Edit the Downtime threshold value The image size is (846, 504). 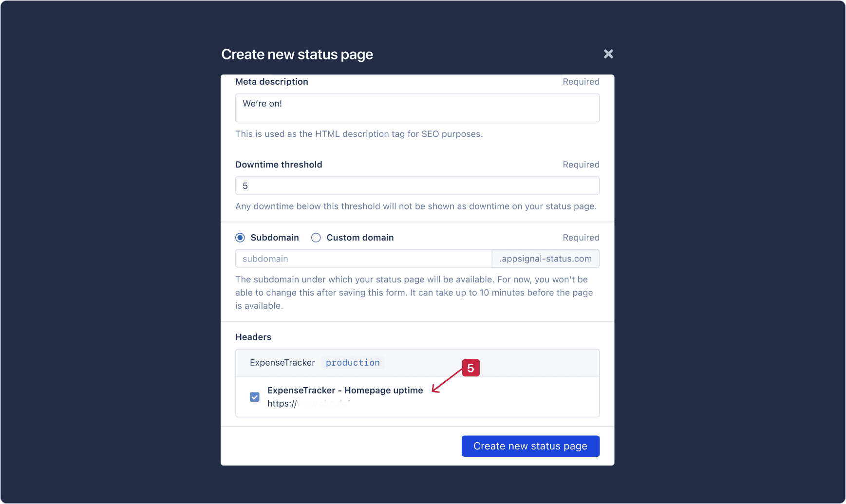click(x=417, y=186)
